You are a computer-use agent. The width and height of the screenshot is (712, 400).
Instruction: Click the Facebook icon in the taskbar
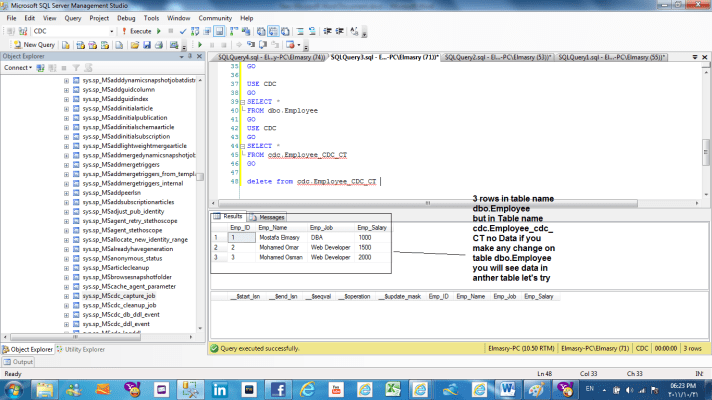click(279, 388)
